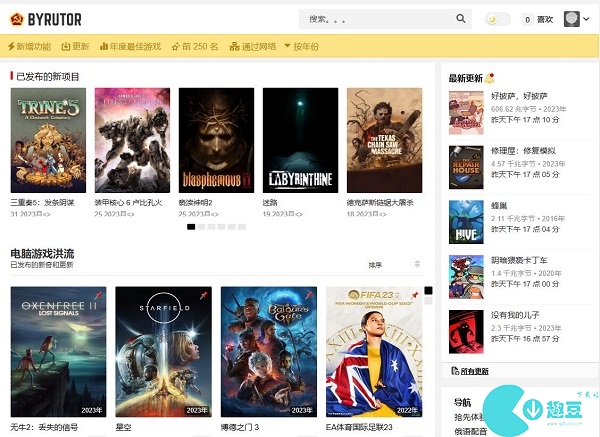Select the fifth carousel page dot
Image resolution: width=600 pixels, height=437 pixels.
click(232, 227)
